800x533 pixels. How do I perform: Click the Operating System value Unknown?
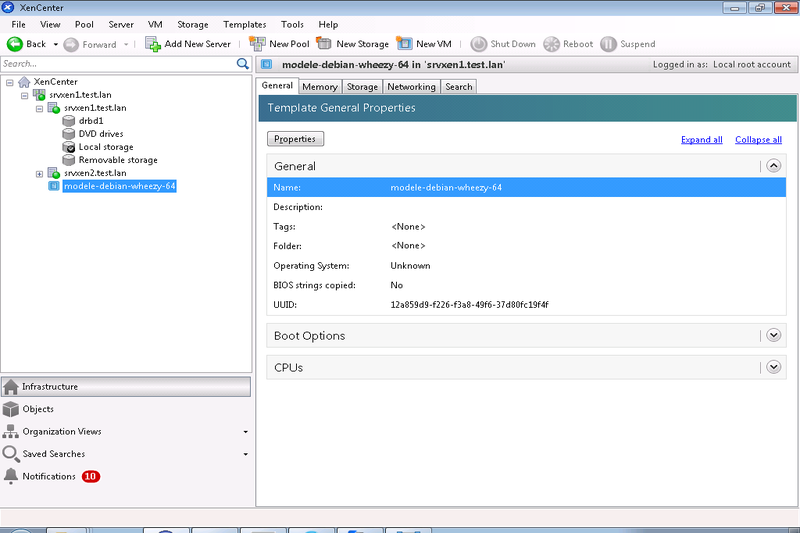pyautogui.click(x=410, y=266)
